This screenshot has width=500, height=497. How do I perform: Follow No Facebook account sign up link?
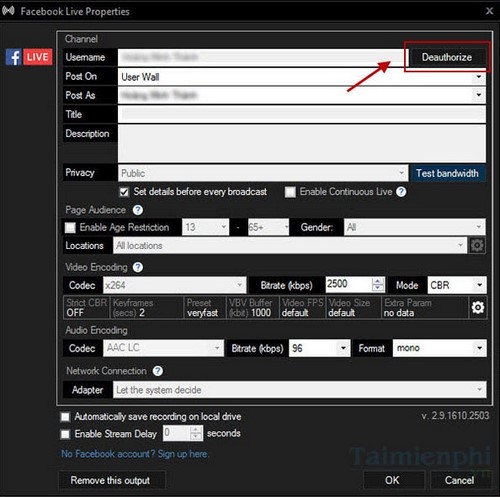135,454
